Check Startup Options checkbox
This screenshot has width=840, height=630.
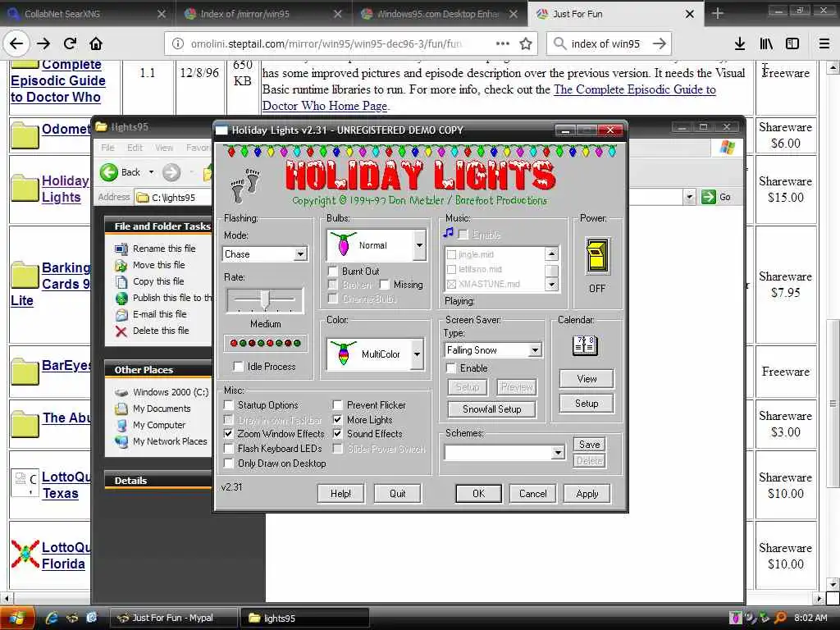(x=229, y=405)
